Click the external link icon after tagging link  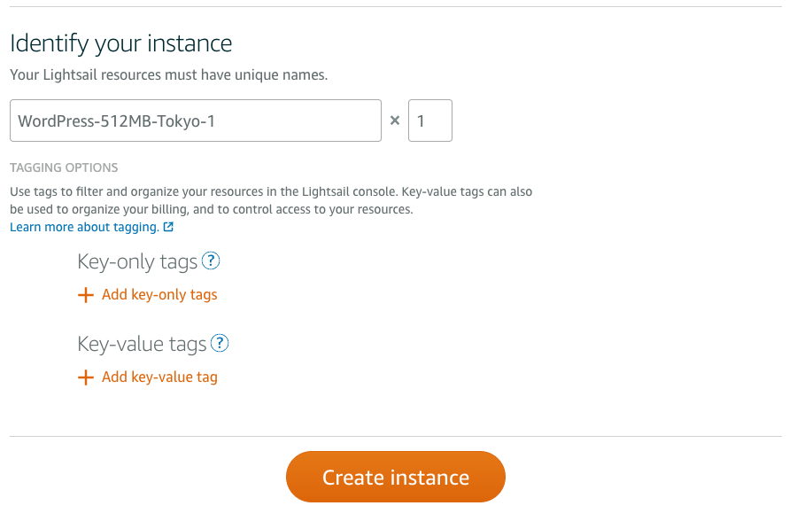pos(168,227)
